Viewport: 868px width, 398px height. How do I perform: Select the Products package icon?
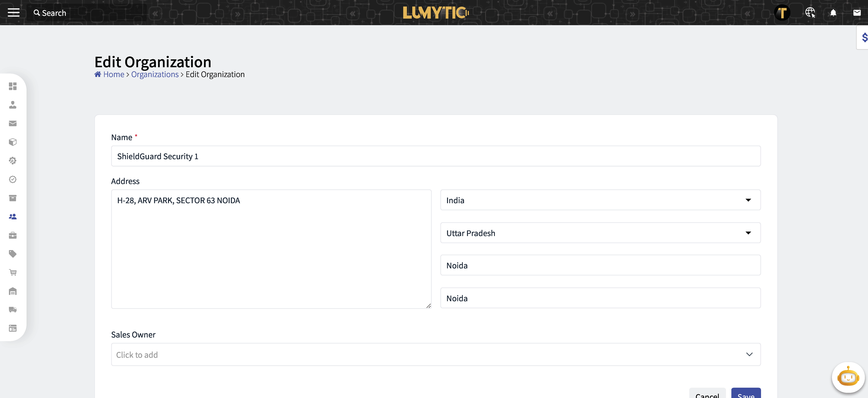(x=13, y=142)
